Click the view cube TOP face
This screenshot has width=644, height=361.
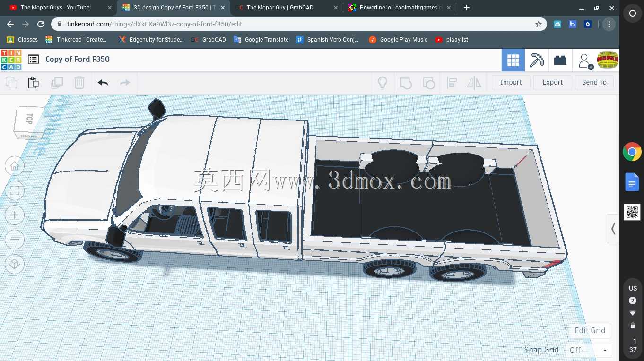(x=29, y=120)
